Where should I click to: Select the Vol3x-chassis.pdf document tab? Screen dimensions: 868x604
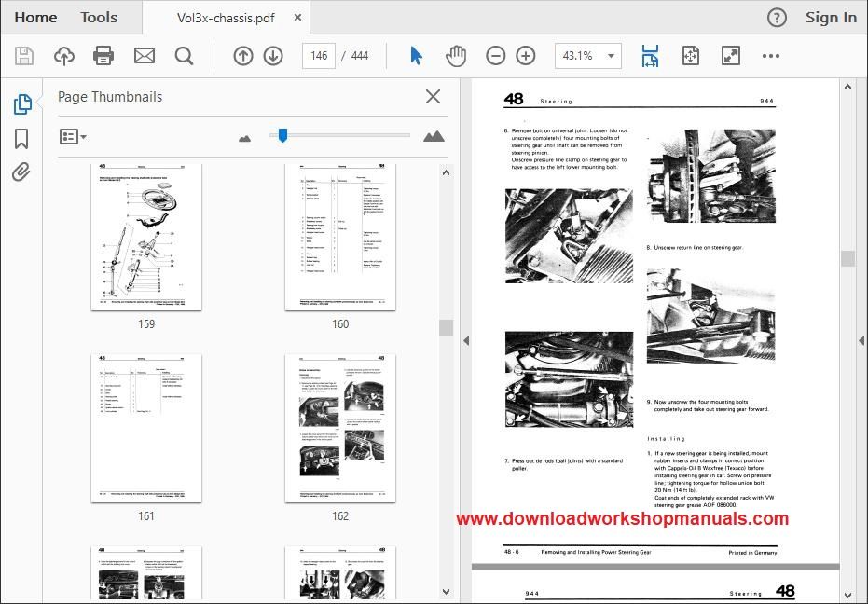point(226,18)
